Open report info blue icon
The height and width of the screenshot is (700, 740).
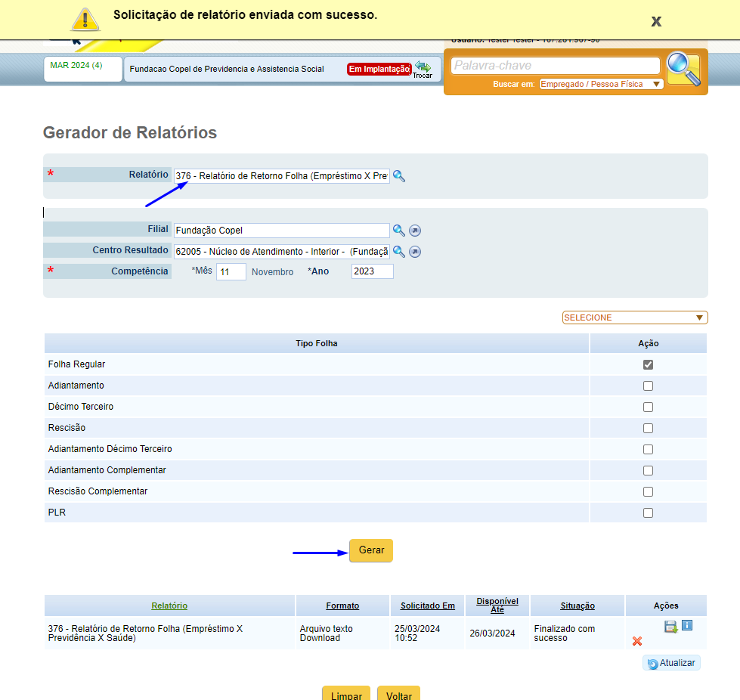687,625
